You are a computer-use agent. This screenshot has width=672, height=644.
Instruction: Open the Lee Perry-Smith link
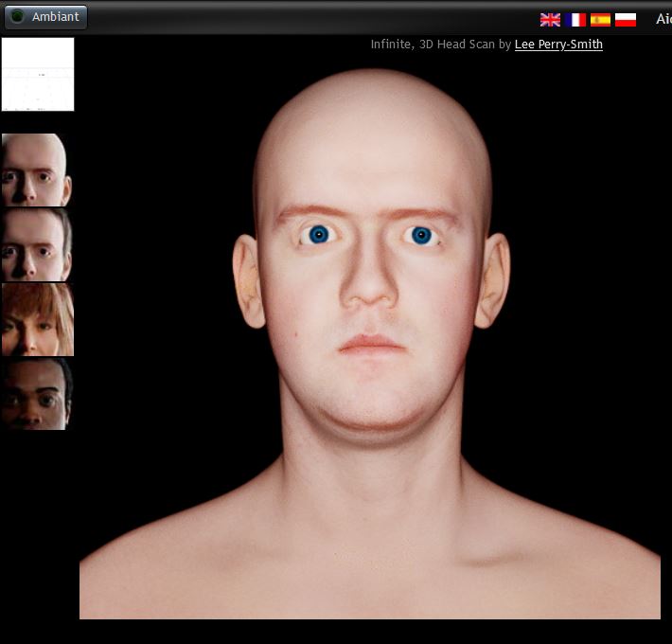click(x=558, y=45)
